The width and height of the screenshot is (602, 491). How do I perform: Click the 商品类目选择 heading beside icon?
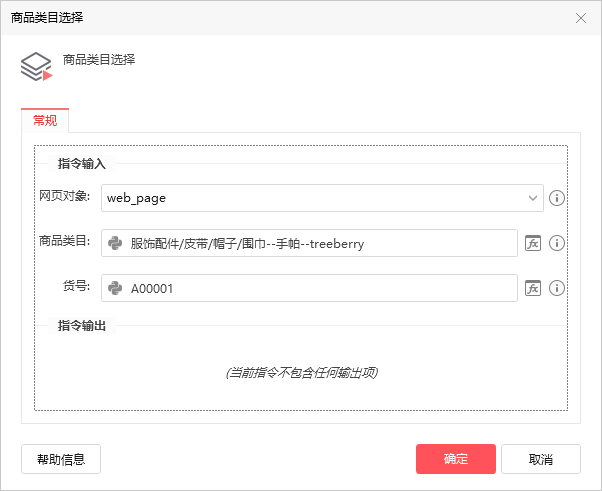click(x=99, y=60)
